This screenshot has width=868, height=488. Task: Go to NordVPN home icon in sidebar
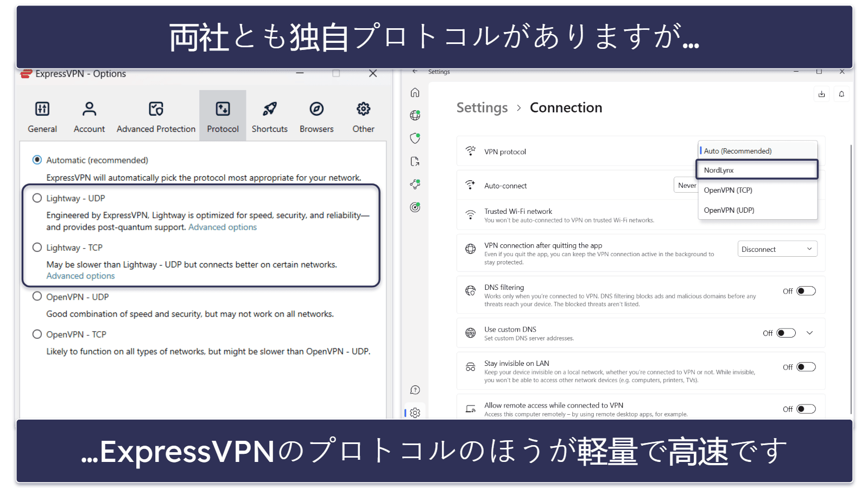pyautogui.click(x=415, y=92)
